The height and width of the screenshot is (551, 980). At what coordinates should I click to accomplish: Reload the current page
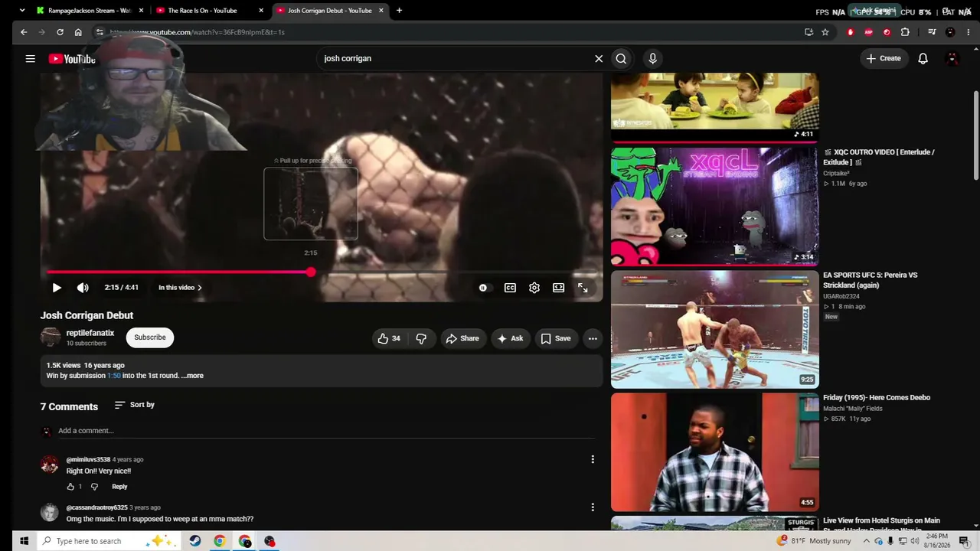60,32
